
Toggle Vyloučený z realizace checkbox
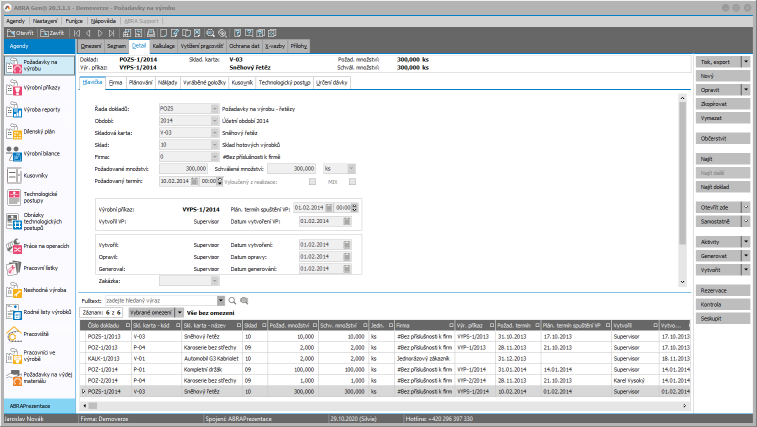point(312,182)
